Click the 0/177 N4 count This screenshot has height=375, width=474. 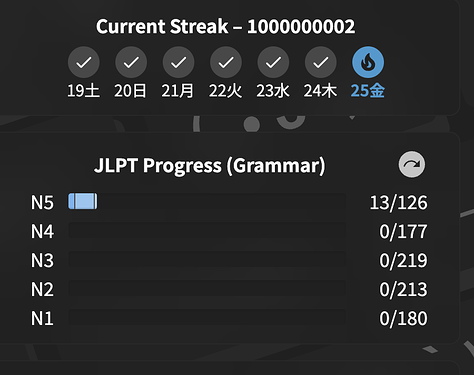point(403,231)
